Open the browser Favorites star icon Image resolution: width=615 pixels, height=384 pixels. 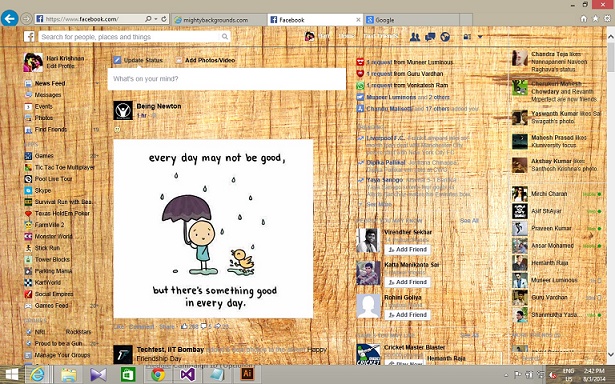click(x=595, y=18)
